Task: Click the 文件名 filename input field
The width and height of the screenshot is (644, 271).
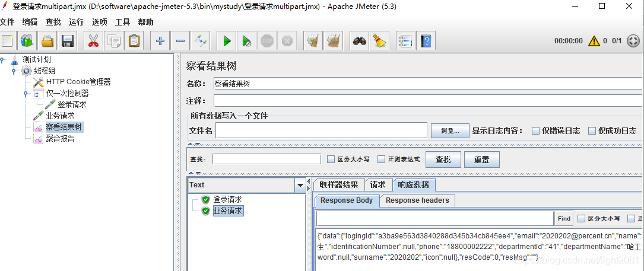Action: [322, 131]
